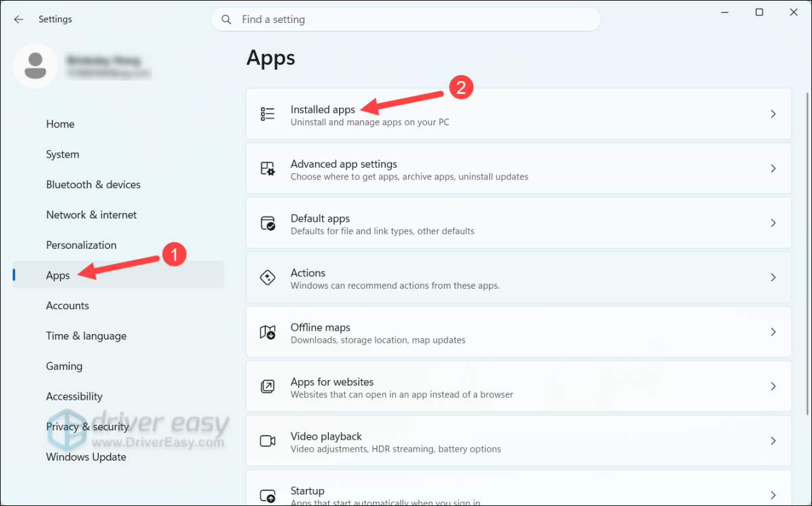Expand Advanced app settings chevron
The width and height of the screenshot is (812, 506).
click(x=773, y=168)
